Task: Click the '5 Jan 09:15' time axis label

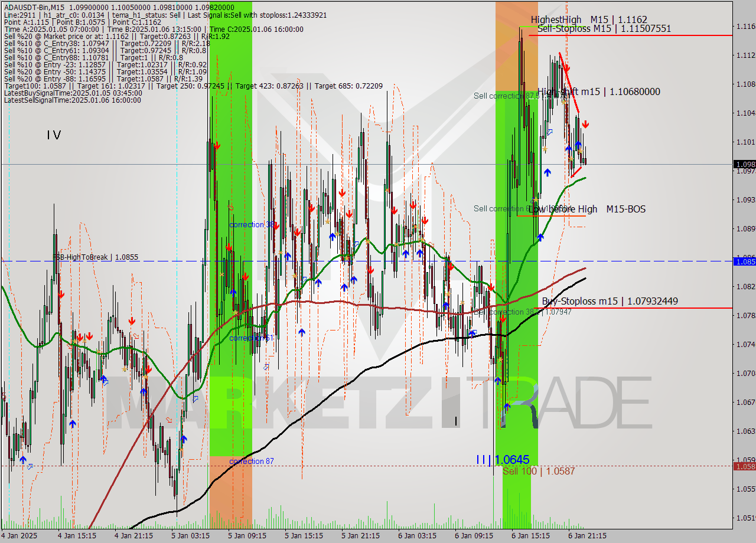Action: click(x=247, y=536)
